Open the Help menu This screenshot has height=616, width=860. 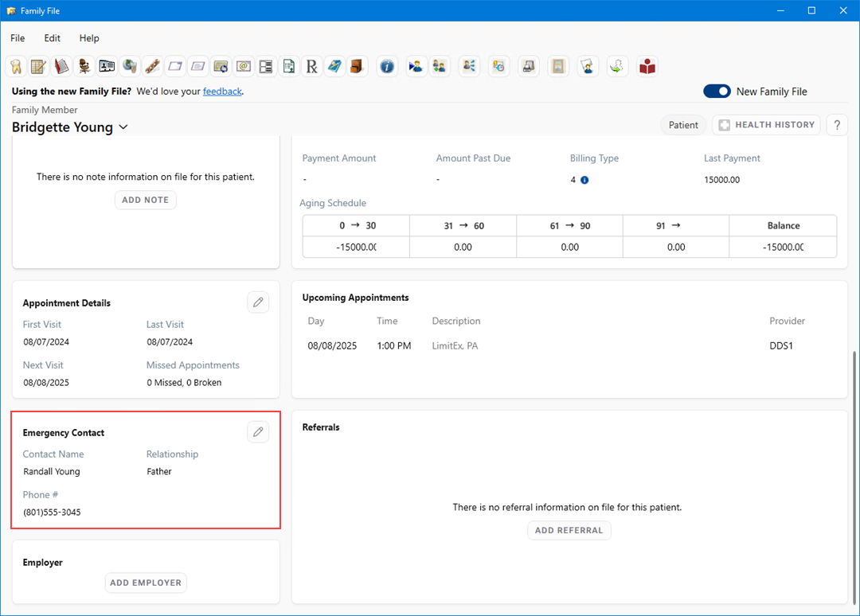(89, 38)
